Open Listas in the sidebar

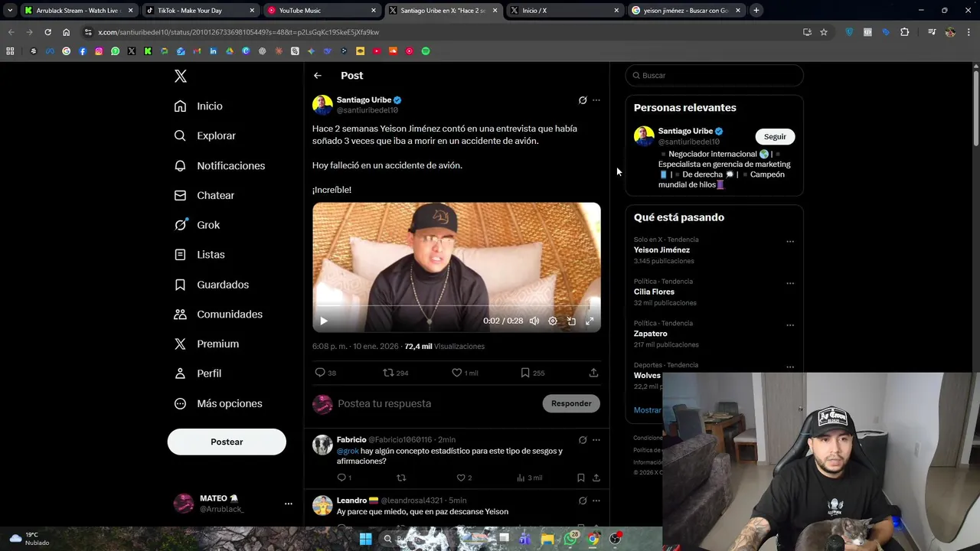click(x=200, y=255)
